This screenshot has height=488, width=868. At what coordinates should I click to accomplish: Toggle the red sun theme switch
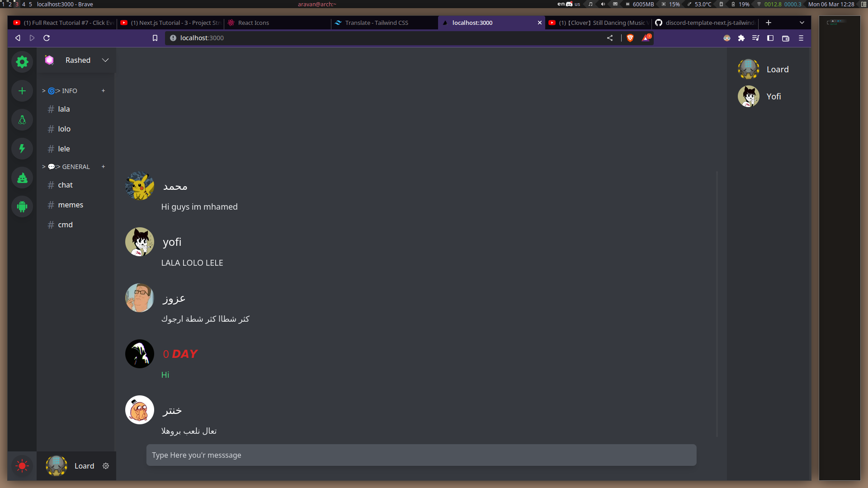click(x=22, y=466)
